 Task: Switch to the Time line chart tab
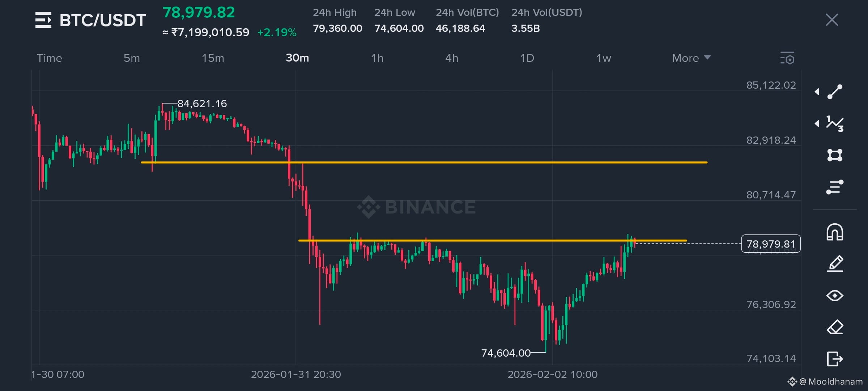point(50,58)
